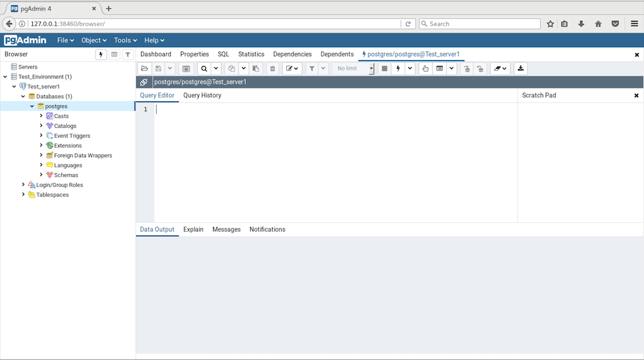Open the No limit rows dropdown
Screen dimensions: 644x360
[x=372, y=68]
